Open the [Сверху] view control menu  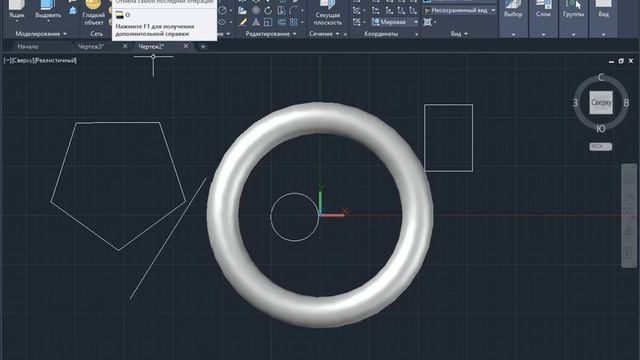pos(22,60)
